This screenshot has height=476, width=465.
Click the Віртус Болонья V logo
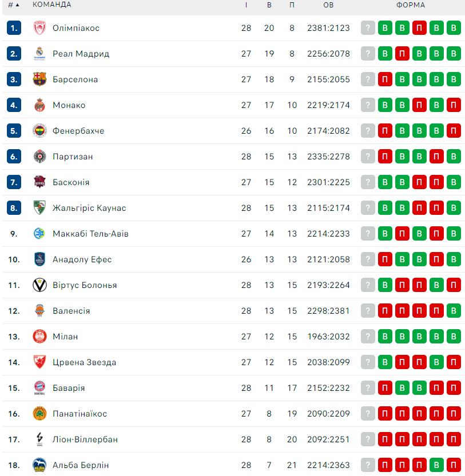click(x=39, y=285)
